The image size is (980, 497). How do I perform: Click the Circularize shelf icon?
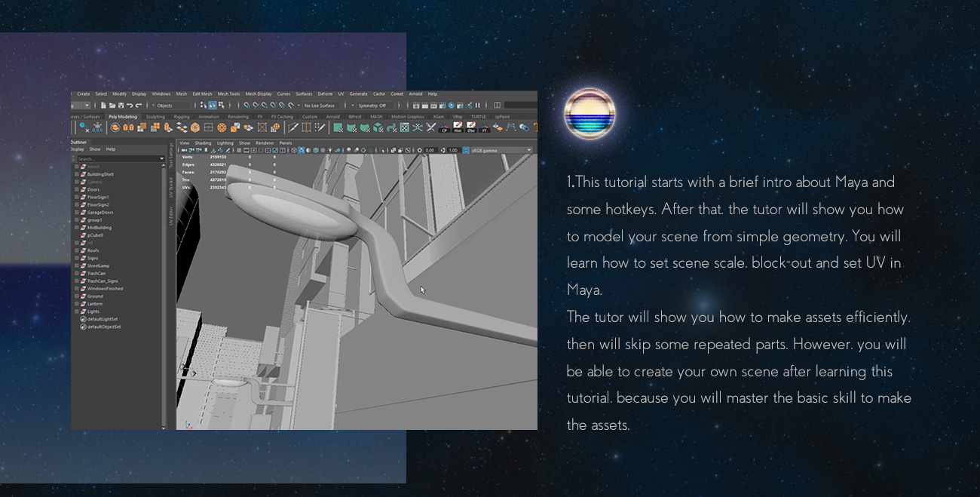click(x=222, y=127)
